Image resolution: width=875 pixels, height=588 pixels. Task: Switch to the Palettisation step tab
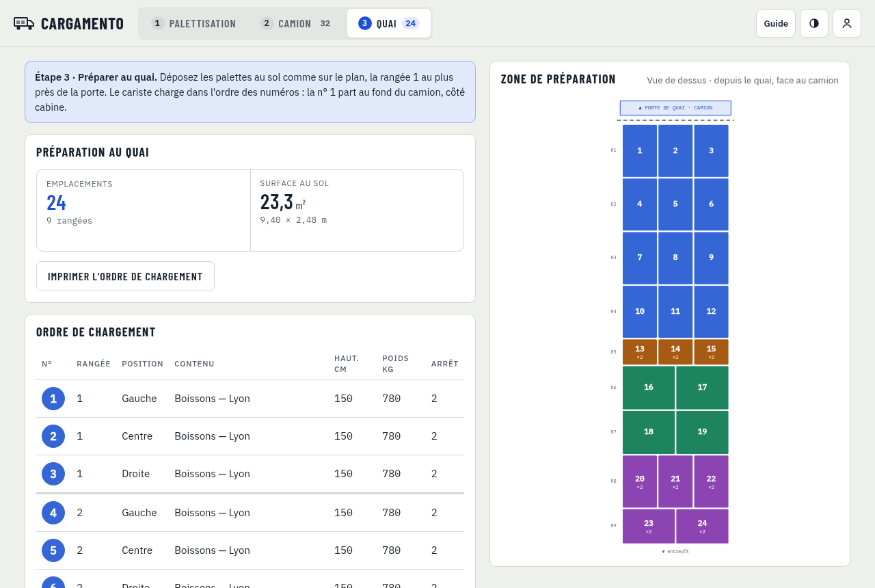tap(193, 23)
